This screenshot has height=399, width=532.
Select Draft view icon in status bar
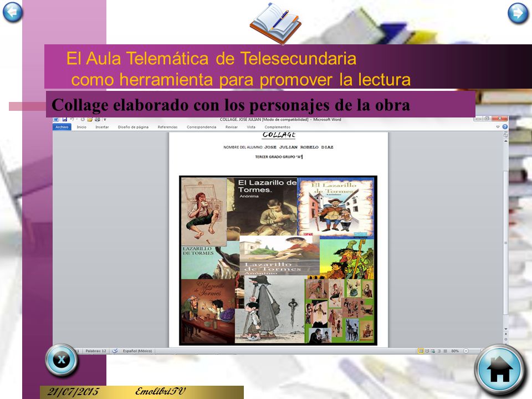(x=445, y=351)
